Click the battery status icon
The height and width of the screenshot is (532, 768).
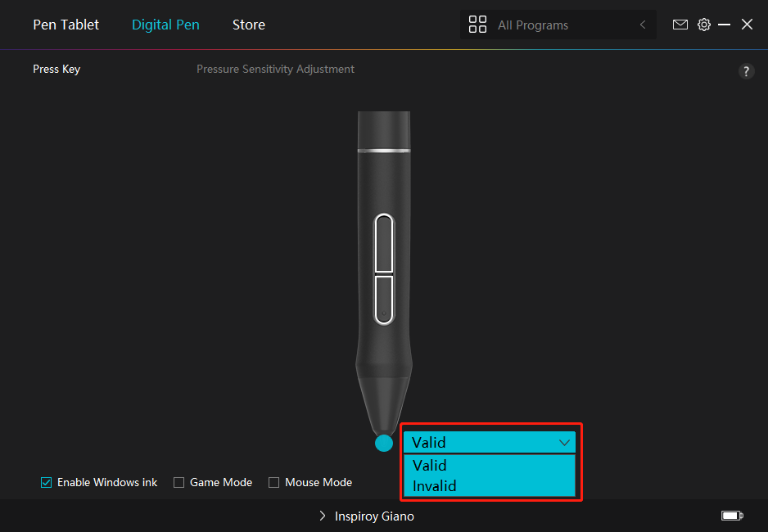(x=731, y=516)
